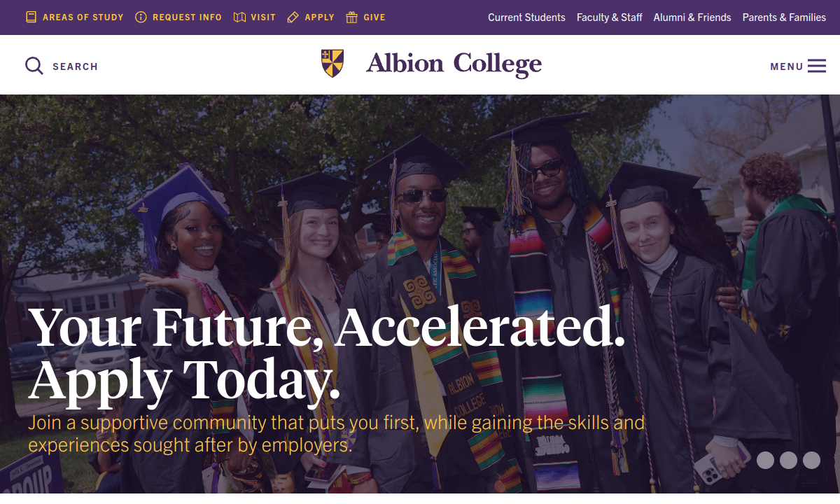Select the first carousel slide dot

point(765,460)
